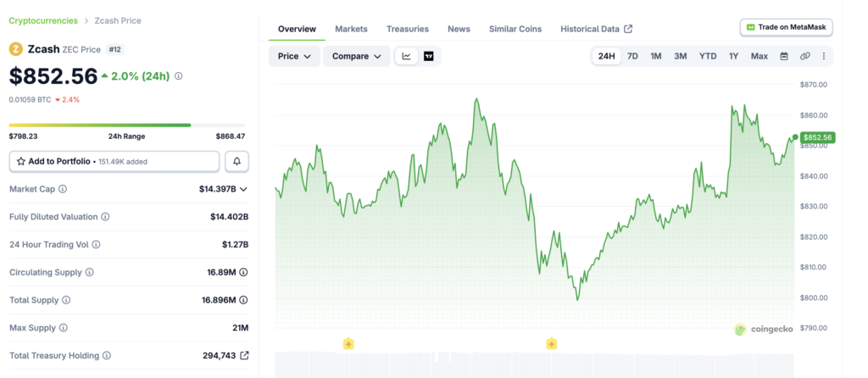868x378 pixels.
Task: Open info icon beside 16.89M circulating value
Action: click(243, 272)
